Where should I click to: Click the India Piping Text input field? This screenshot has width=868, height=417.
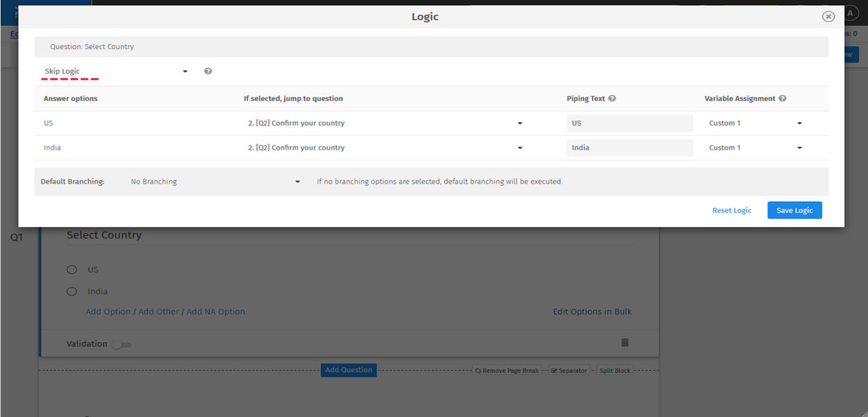pyautogui.click(x=629, y=147)
